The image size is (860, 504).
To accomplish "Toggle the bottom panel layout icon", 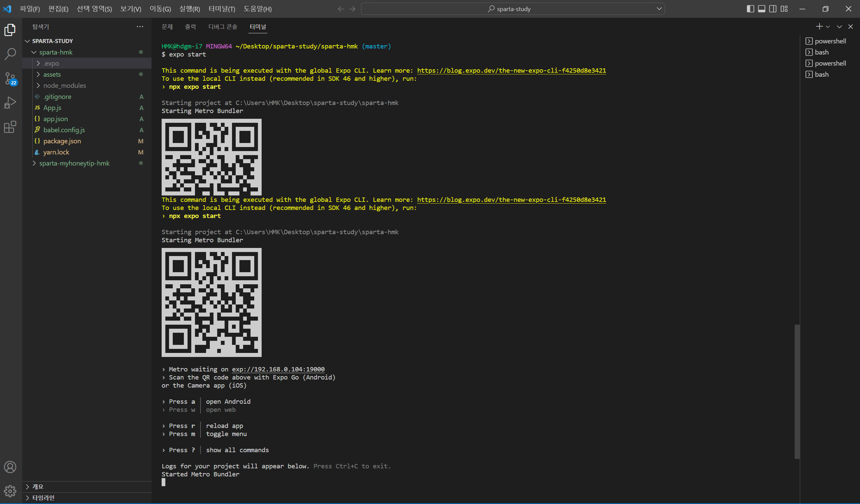I will tap(761, 9).
